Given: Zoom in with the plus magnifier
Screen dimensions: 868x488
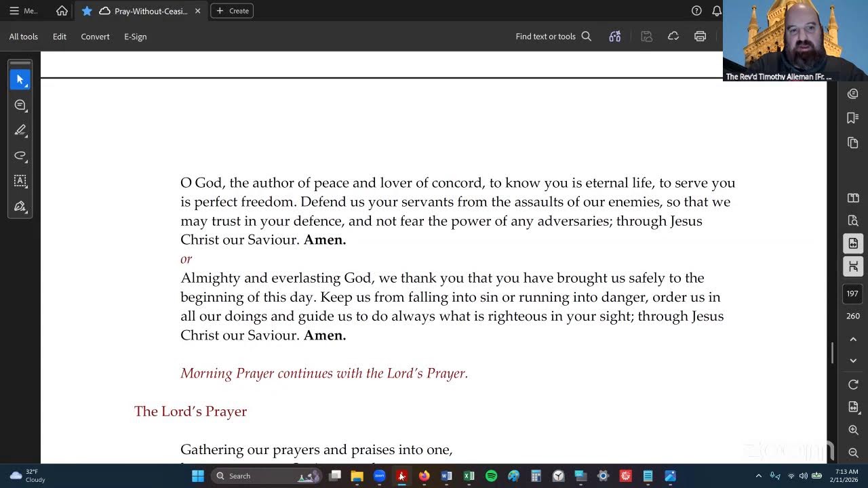Looking at the screenshot, I should 853,430.
